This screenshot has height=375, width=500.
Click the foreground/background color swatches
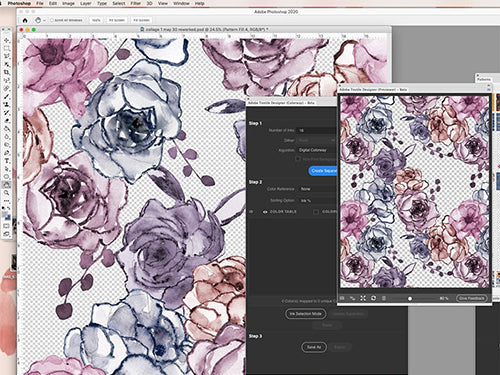click(6, 216)
